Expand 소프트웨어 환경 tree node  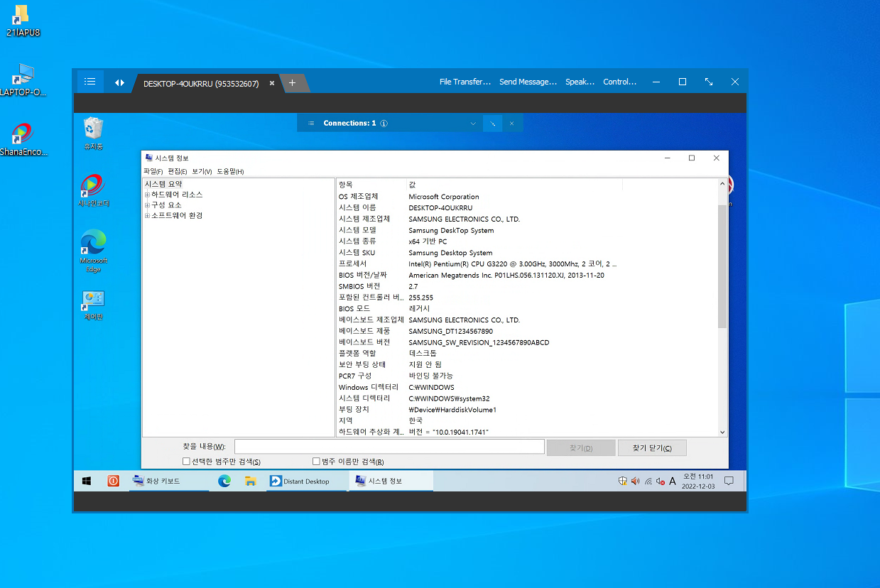(x=147, y=216)
